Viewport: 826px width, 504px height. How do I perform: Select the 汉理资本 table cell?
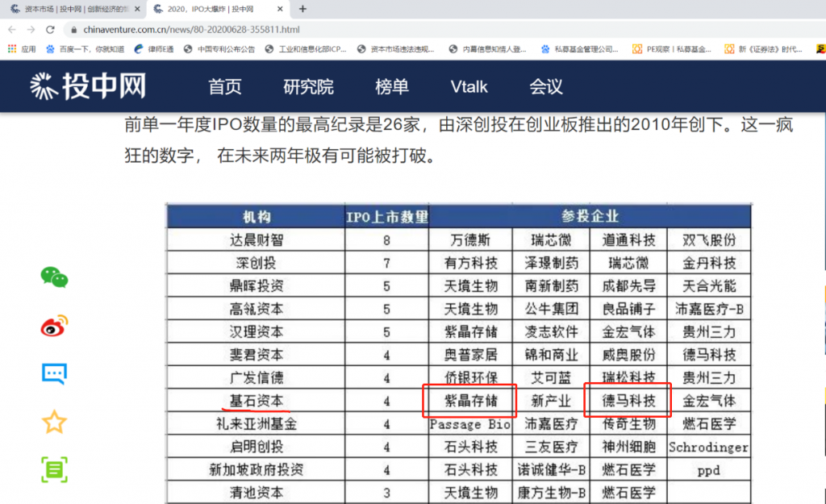[x=257, y=331]
